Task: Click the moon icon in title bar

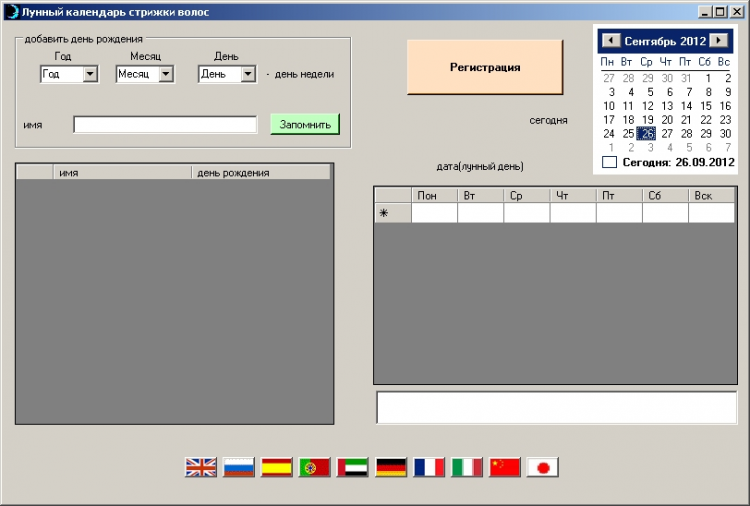Action: point(13,11)
